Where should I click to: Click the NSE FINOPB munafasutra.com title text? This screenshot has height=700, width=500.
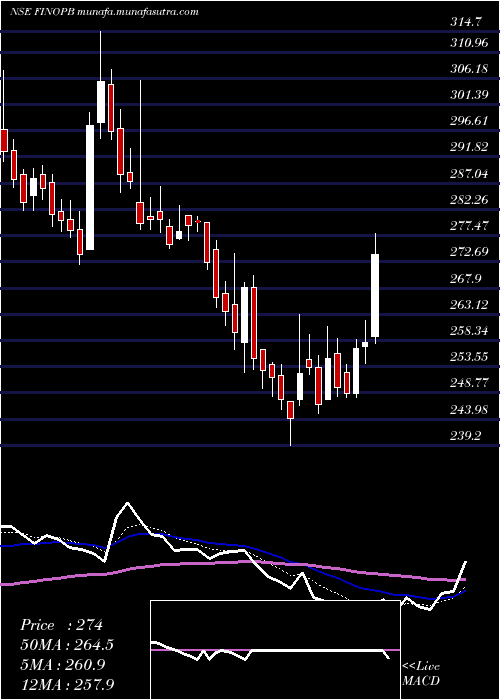tap(104, 12)
